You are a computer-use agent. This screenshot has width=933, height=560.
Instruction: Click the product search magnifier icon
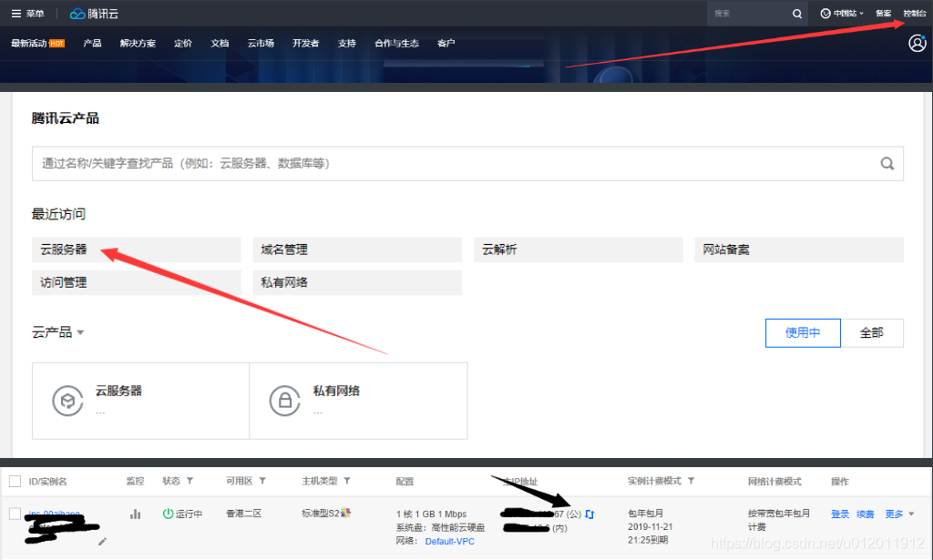tap(887, 164)
